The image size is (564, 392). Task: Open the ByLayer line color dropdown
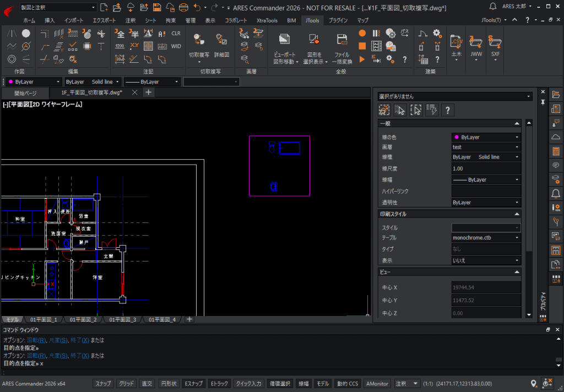486,137
